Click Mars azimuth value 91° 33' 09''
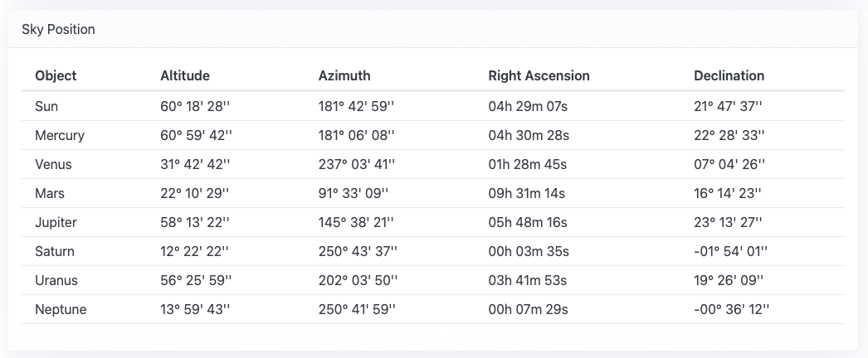868x358 pixels. point(353,194)
